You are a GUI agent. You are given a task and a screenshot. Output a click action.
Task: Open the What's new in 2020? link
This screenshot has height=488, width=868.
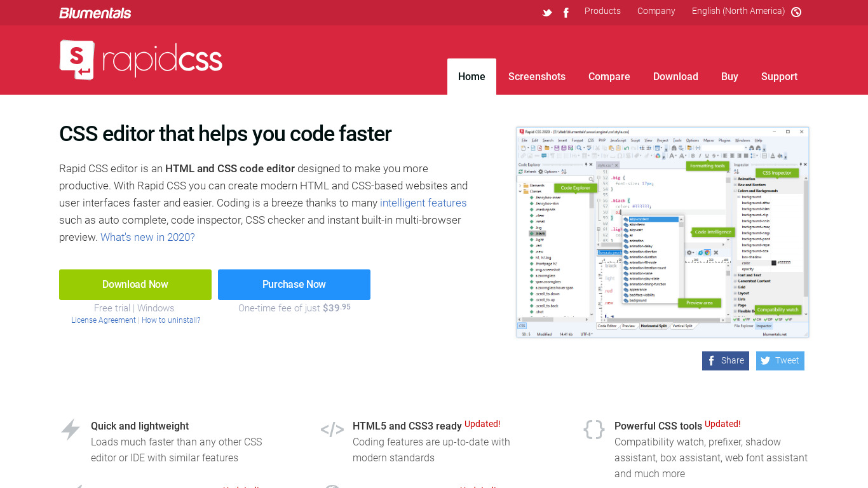point(147,237)
